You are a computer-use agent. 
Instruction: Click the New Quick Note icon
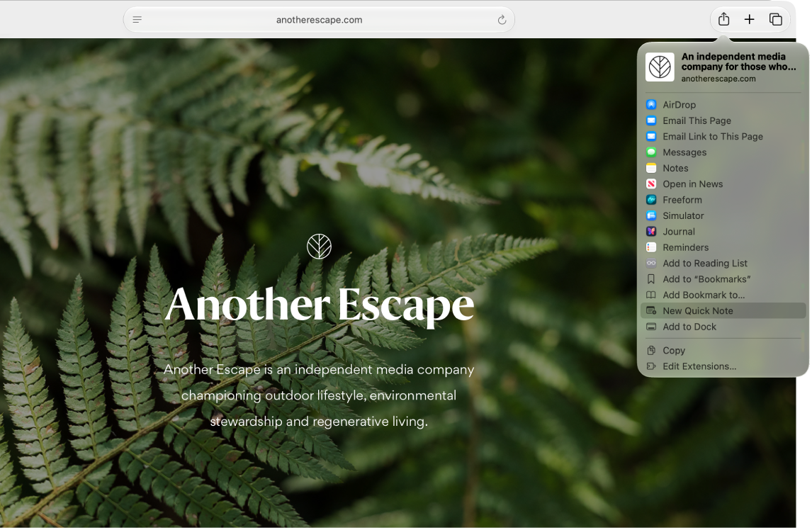(653, 311)
